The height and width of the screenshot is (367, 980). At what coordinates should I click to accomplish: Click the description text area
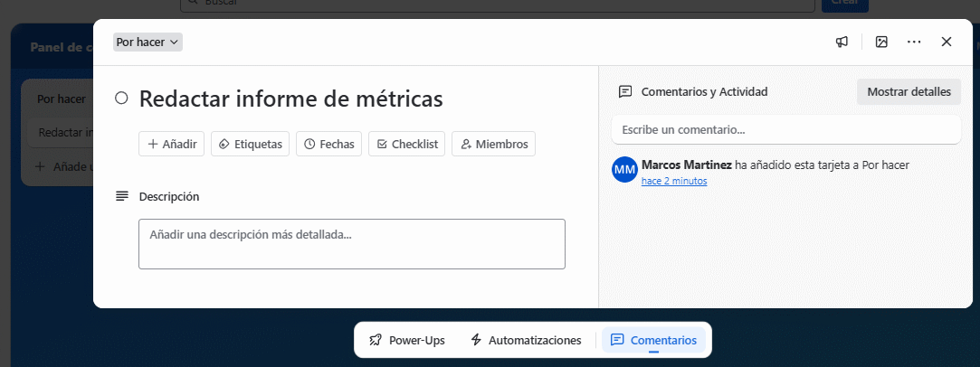(x=351, y=243)
